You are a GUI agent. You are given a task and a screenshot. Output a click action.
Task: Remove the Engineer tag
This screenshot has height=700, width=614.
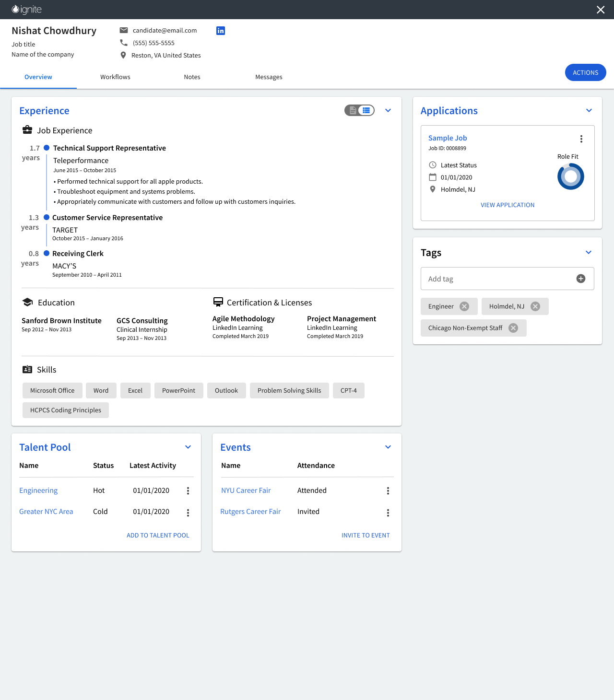[x=464, y=306]
